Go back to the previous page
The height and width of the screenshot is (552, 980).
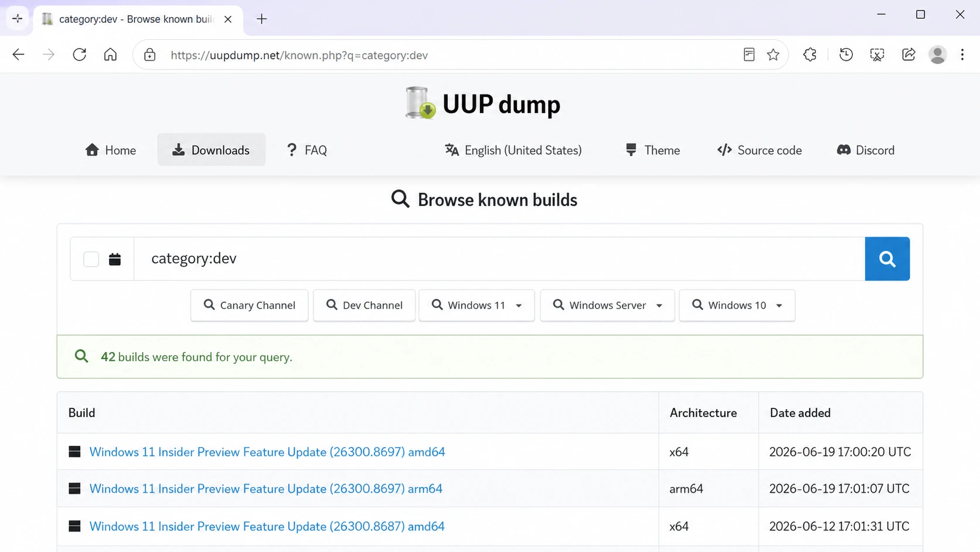click(18, 55)
